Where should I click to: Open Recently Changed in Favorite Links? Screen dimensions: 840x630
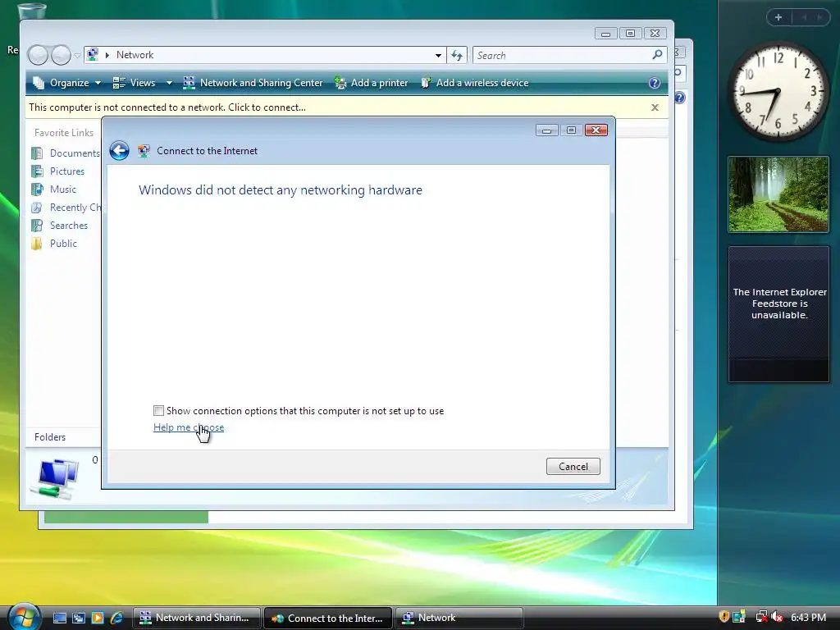[66, 208]
